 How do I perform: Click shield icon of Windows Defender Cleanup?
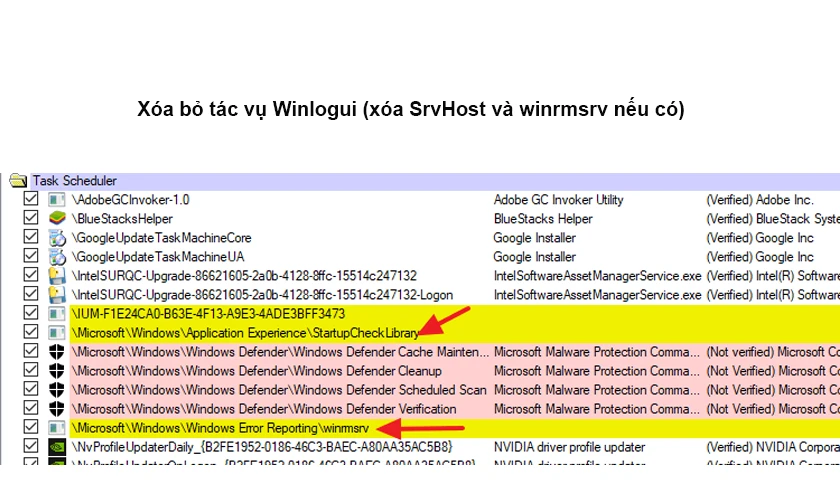tap(56, 371)
